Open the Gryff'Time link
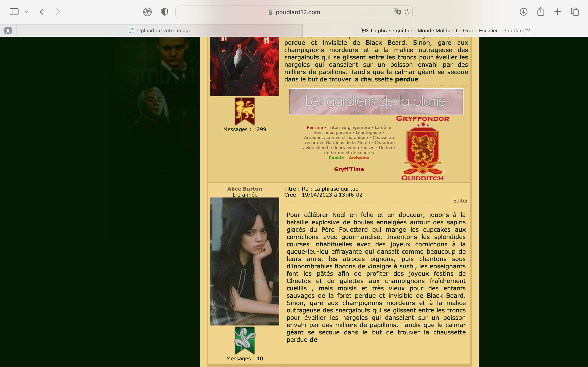Screen dimensions: 588x367 [x=349, y=169]
